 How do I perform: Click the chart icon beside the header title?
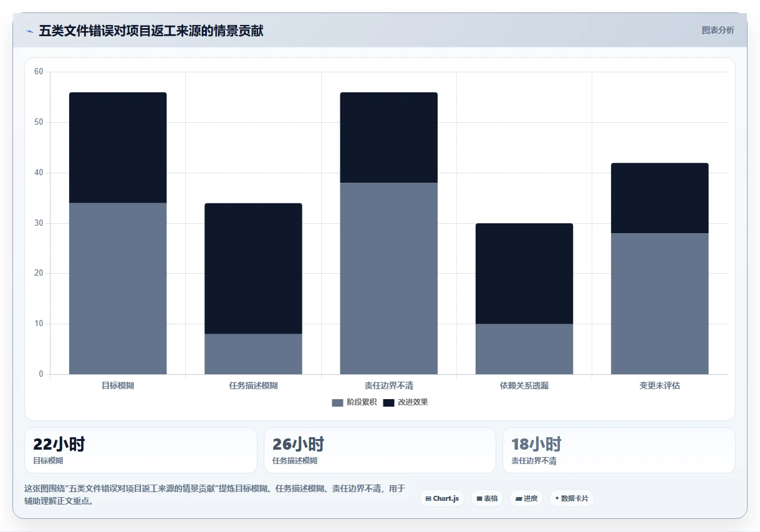29,31
